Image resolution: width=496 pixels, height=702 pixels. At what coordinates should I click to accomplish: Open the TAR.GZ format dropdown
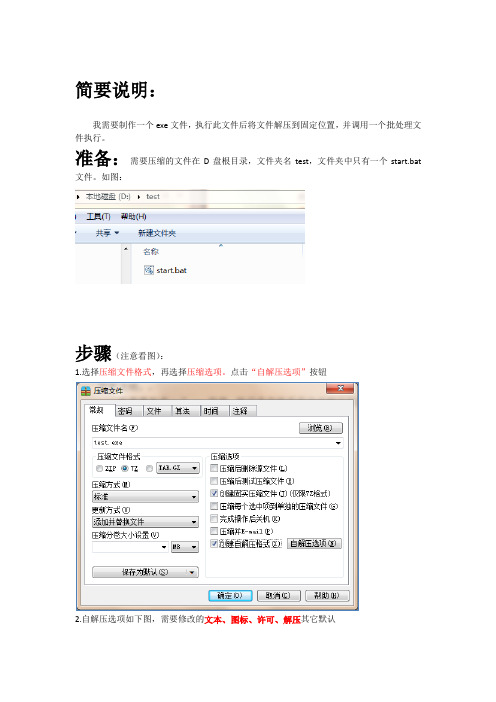point(178,468)
